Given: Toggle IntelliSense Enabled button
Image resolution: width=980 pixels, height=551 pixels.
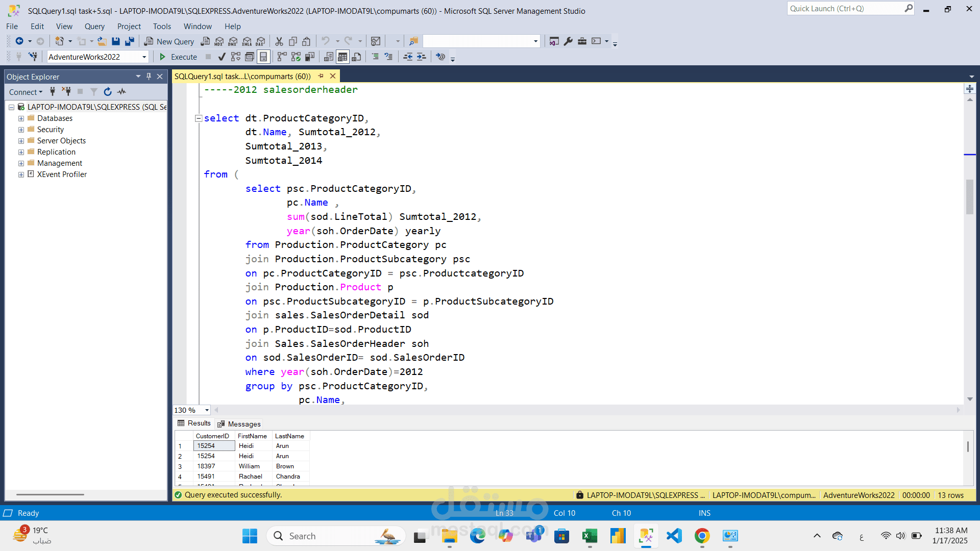Looking at the screenshot, I should [x=263, y=57].
